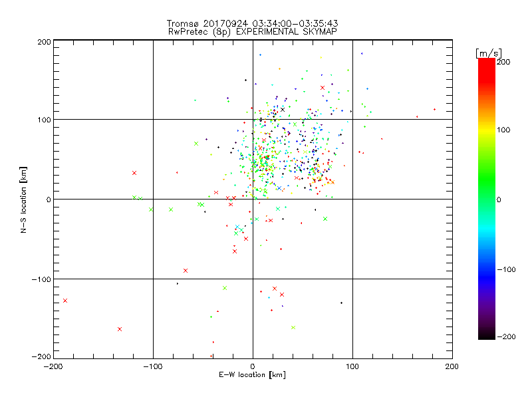Click the yellow region of the colorbar near 100
532x399 pixels.
487,130
